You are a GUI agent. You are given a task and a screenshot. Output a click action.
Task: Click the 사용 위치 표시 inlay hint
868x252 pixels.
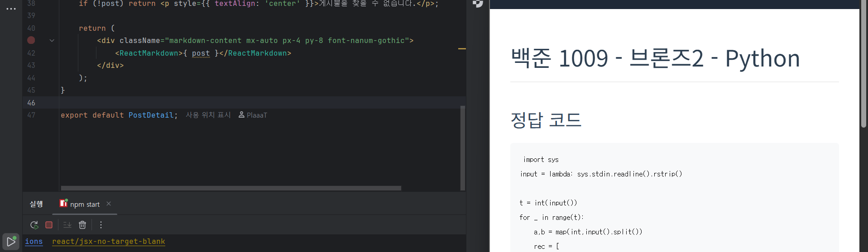point(208,115)
